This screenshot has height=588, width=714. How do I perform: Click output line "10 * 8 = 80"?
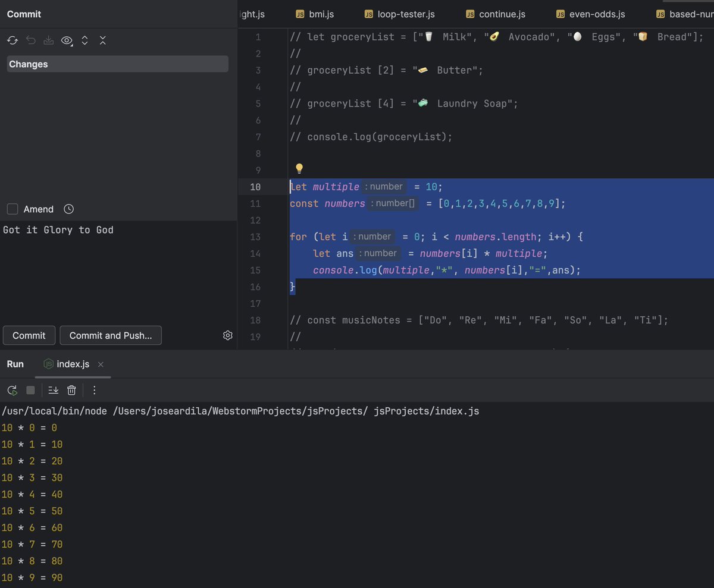(32, 561)
